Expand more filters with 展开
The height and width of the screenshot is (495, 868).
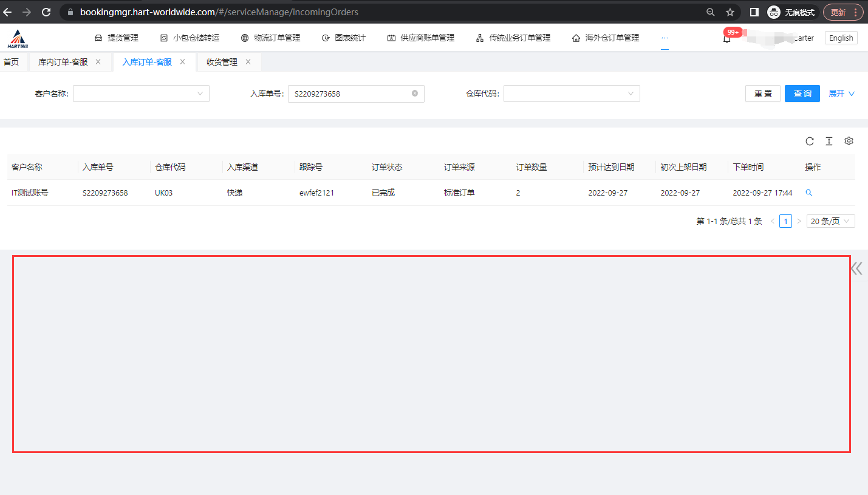(841, 94)
